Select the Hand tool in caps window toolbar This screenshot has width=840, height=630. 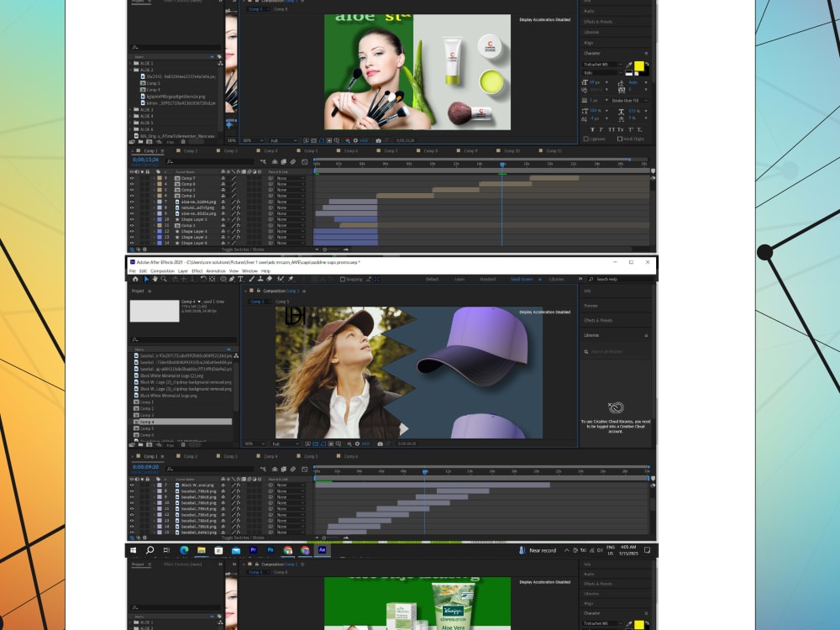tap(155, 279)
